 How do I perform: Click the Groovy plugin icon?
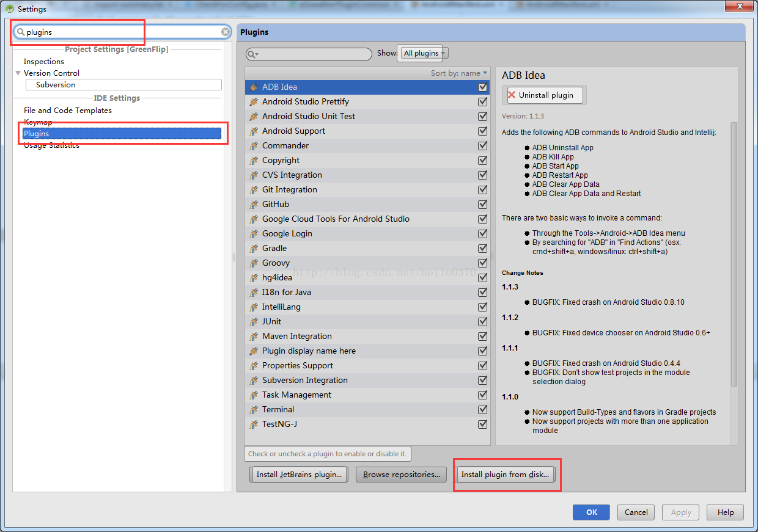pyautogui.click(x=254, y=263)
